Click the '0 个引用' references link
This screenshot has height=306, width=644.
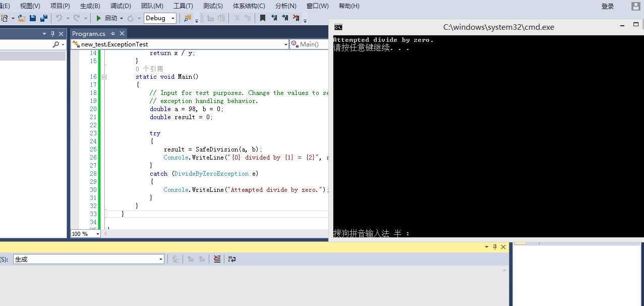tap(149, 69)
